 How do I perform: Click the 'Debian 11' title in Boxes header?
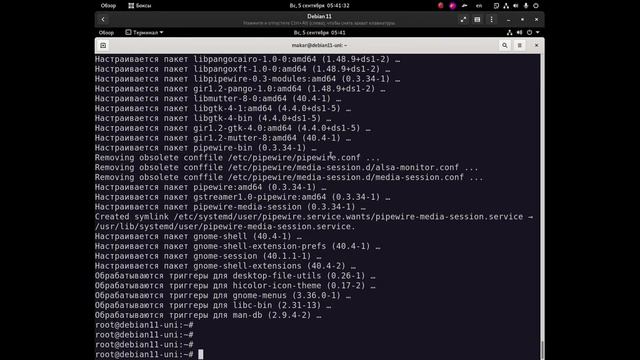pos(320,16)
